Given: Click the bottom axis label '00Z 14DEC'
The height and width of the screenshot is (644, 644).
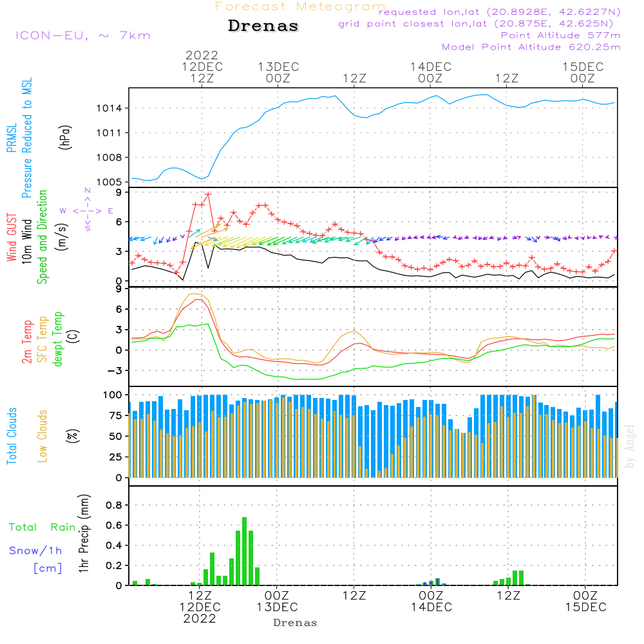Looking at the screenshot, I should [431, 601].
